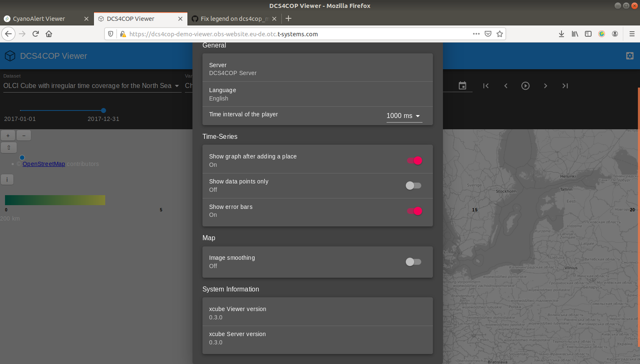Open viewer settings via gear icon
640x364 pixels.
630,55
